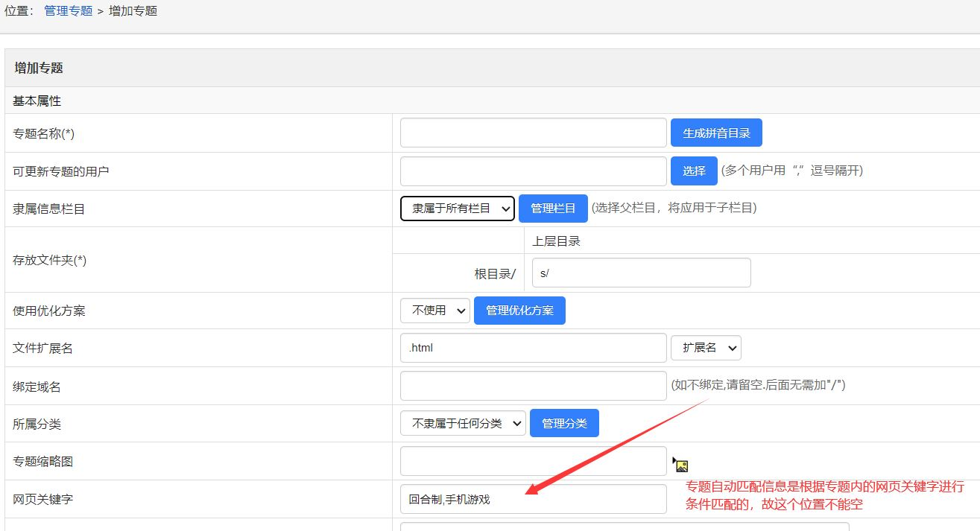Click the 网页关键字 label
The width and height of the screenshot is (980, 531).
pos(42,499)
